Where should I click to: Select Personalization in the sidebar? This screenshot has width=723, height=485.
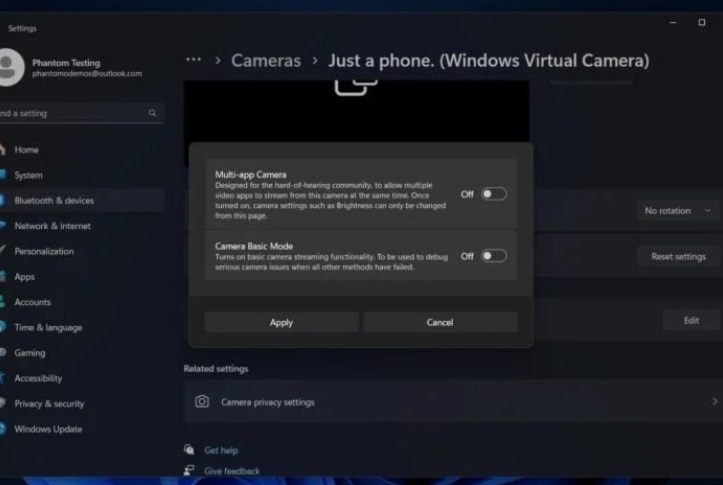[82, 251]
